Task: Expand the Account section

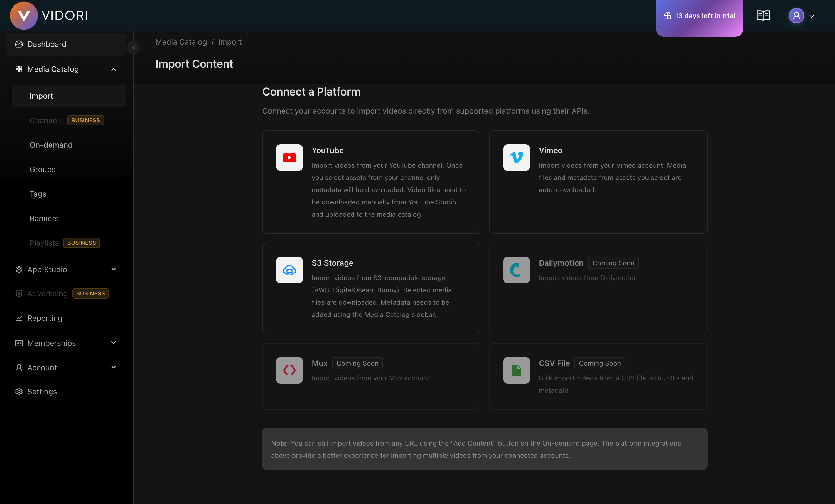Action: pyautogui.click(x=114, y=367)
